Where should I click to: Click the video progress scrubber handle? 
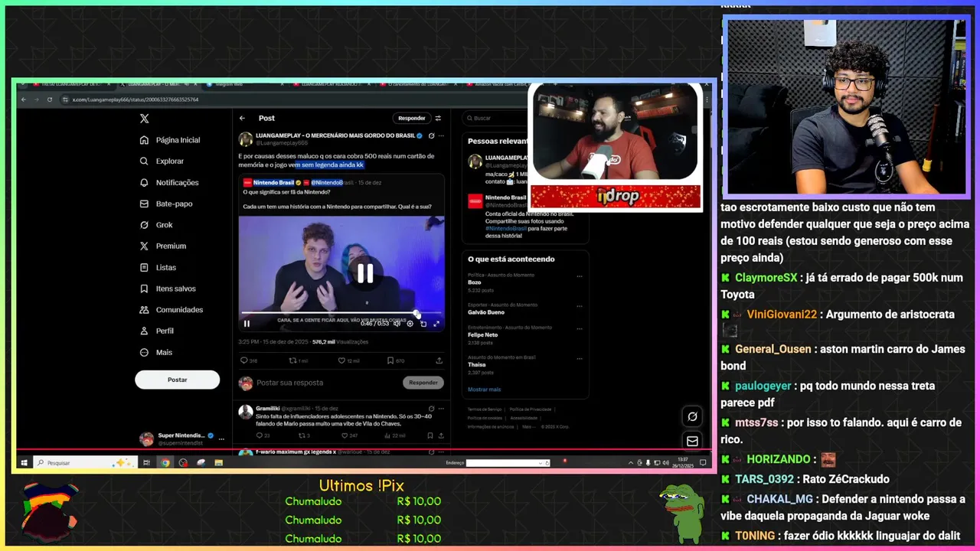pyautogui.click(x=416, y=313)
